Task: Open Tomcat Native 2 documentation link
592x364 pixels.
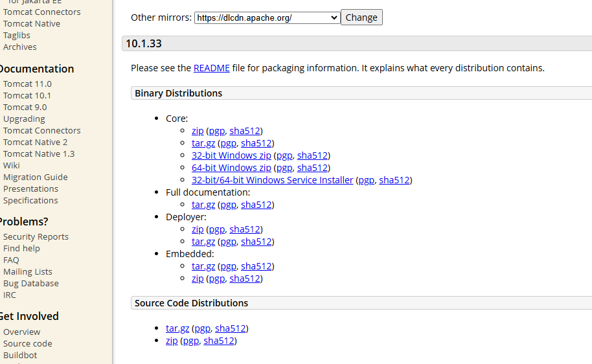Action: (35, 142)
